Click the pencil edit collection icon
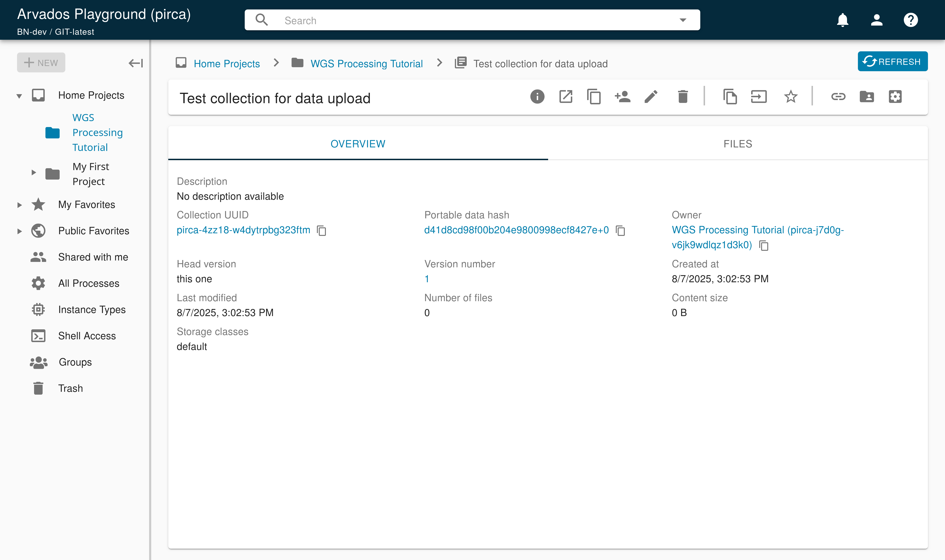Viewport: 945px width, 560px height. pyautogui.click(x=651, y=97)
